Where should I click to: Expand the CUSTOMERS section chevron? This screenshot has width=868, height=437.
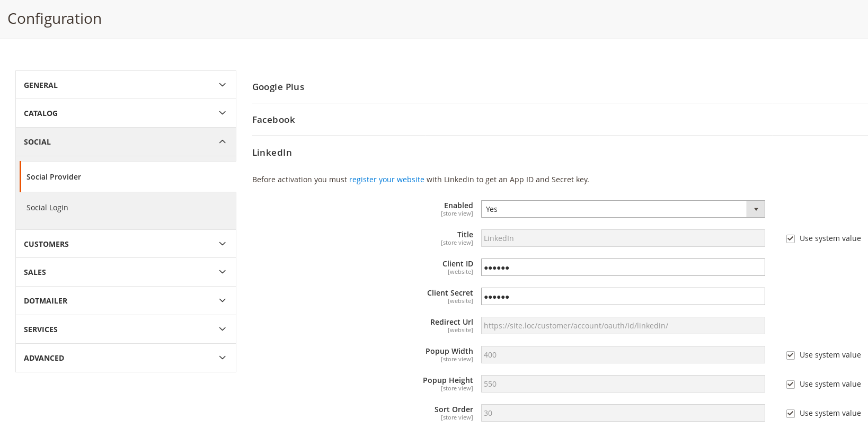223,244
